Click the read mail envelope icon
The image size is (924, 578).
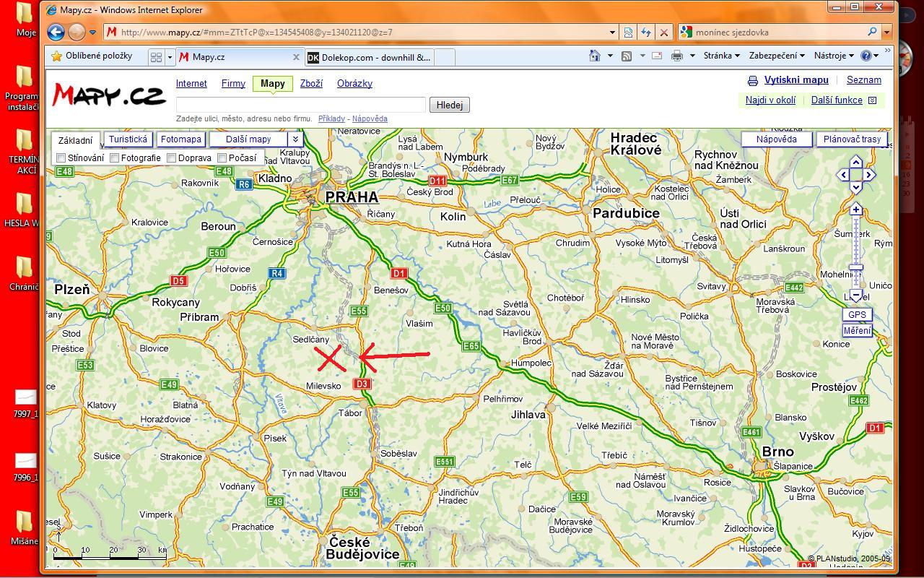657,56
